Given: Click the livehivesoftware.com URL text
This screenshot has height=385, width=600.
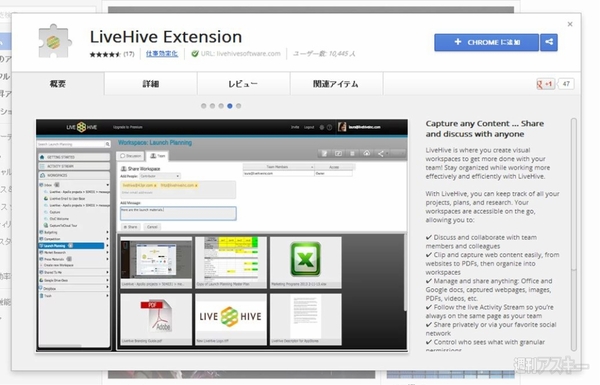Looking at the screenshot, I should pyautogui.click(x=241, y=54).
